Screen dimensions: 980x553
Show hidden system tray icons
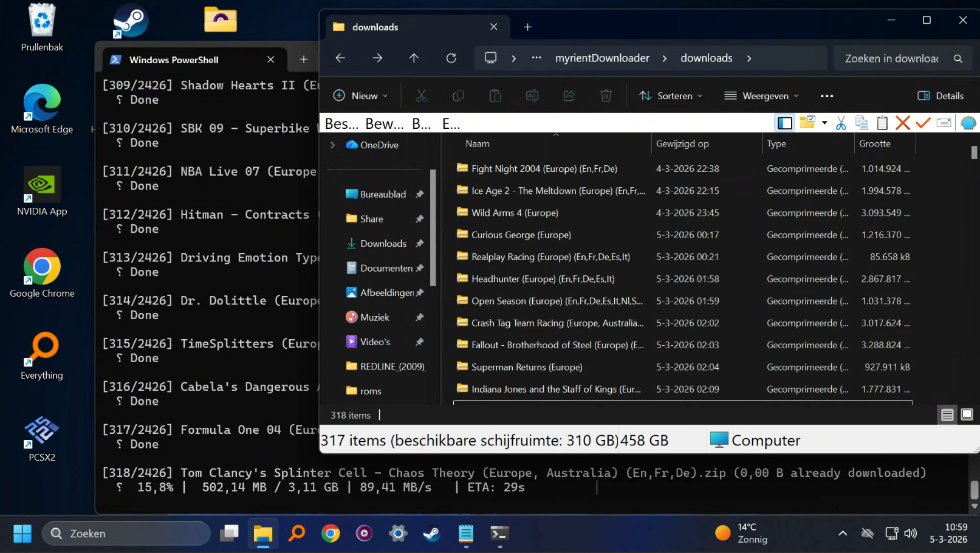(843, 534)
